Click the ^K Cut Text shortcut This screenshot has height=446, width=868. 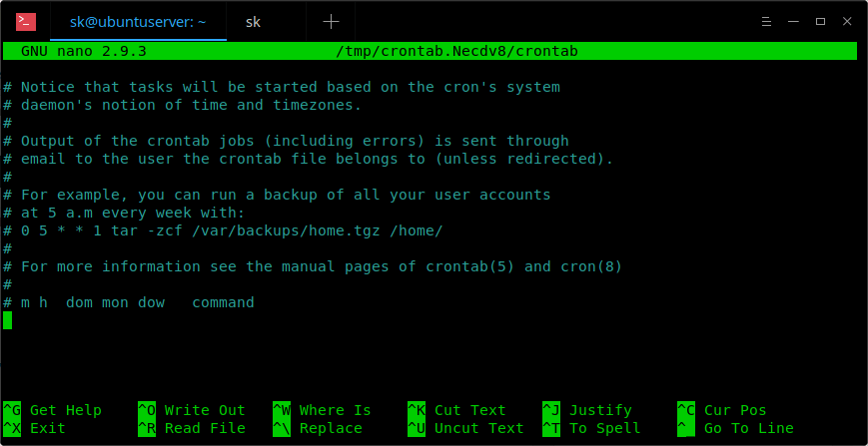pos(456,411)
